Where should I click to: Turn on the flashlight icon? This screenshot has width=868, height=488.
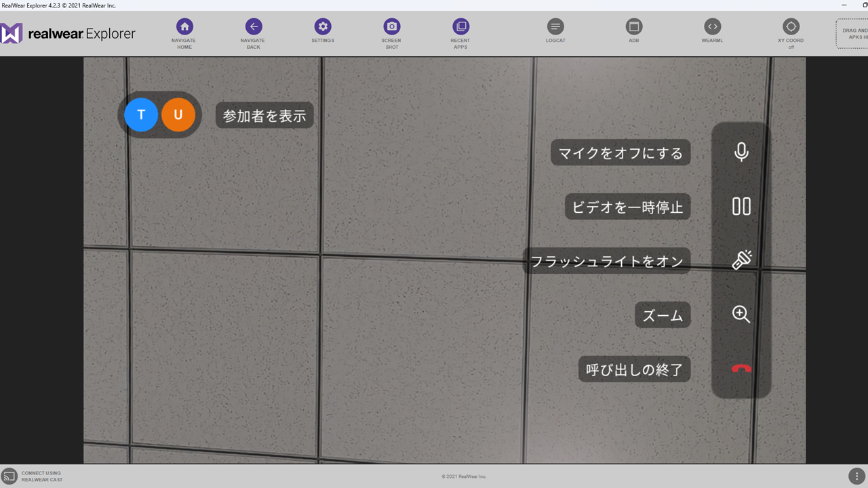pyautogui.click(x=741, y=260)
